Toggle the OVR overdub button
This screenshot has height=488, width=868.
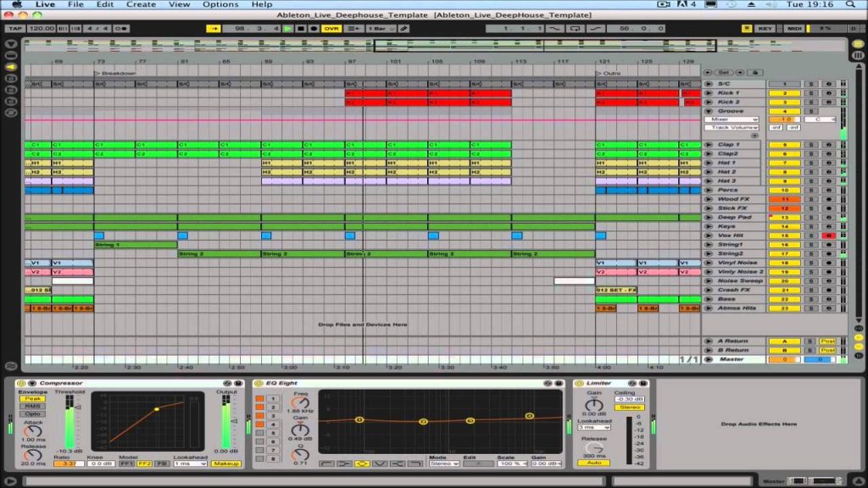click(x=331, y=28)
